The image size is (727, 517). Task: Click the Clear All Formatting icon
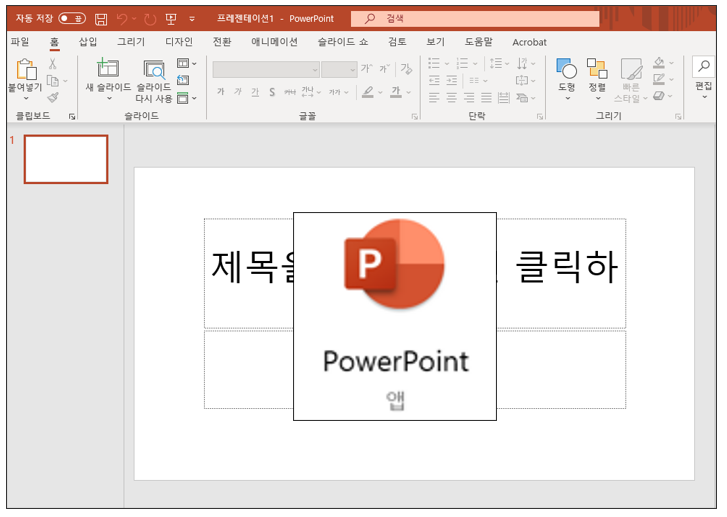click(x=406, y=69)
